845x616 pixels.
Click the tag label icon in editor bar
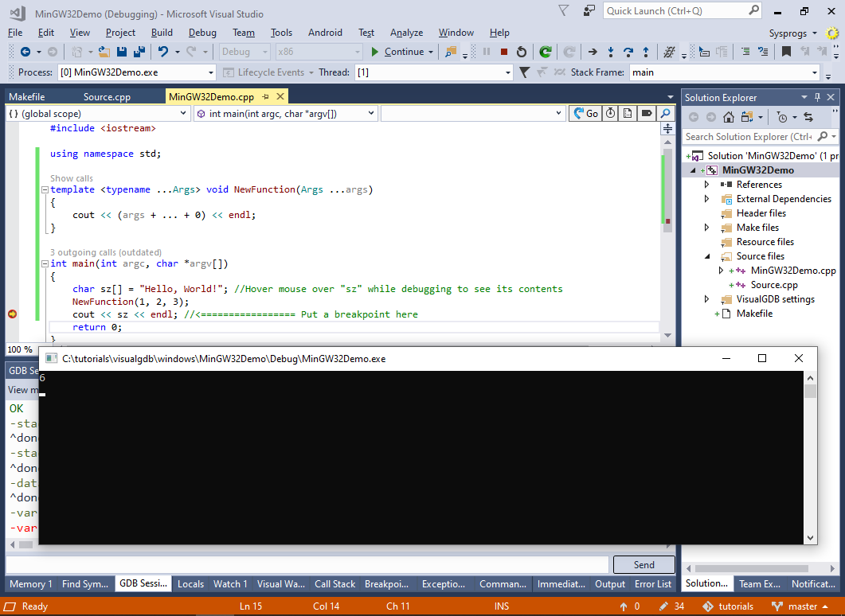pyautogui.click(x=647, y=113)
